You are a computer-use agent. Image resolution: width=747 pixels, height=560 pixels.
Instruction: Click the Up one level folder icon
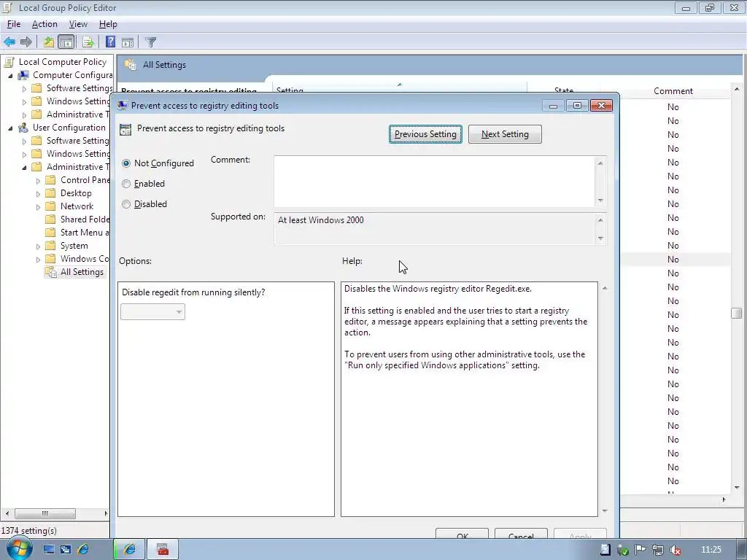(49, 42)
